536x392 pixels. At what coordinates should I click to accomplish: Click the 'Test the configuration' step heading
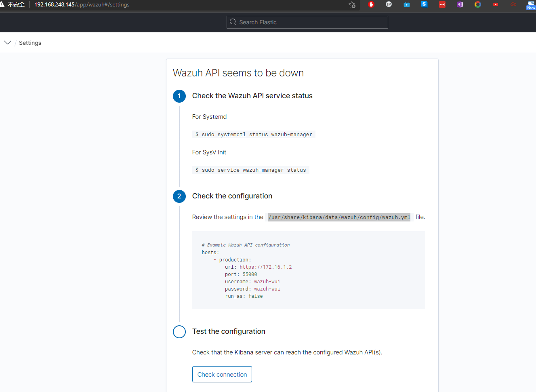pyautogui.click(x=229, y=331)
